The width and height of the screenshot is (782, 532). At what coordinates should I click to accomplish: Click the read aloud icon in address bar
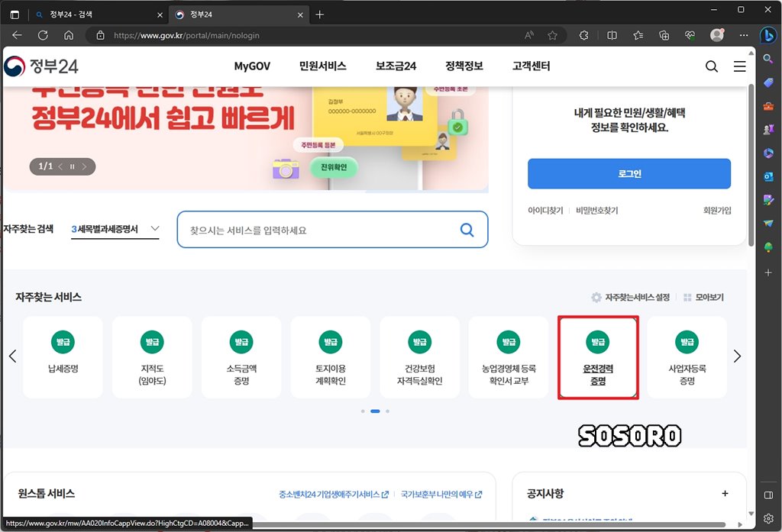[529, 35]
